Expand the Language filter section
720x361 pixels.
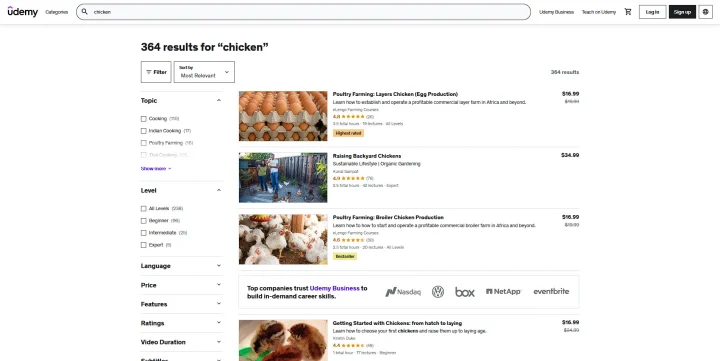181,266
